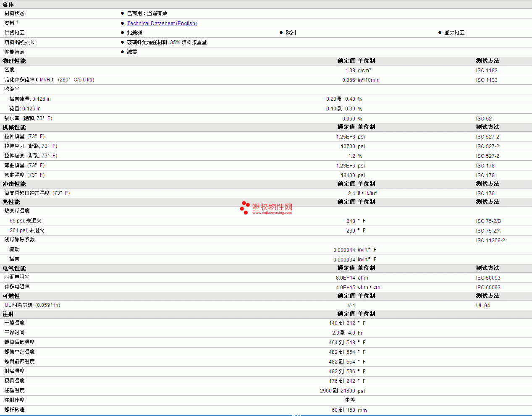This screenshot has width=532, height=416.
Task: Click the 冲击性能 section header
Action: point(14,184)
